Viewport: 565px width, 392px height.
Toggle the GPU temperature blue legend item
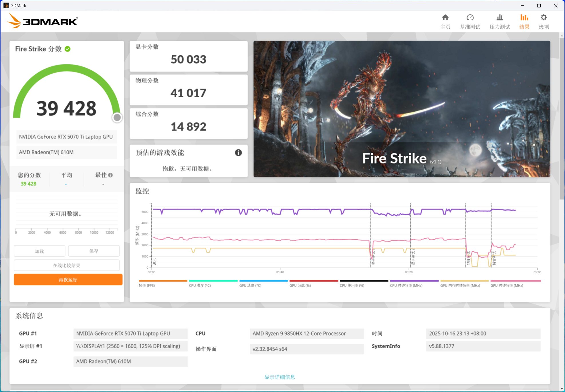tap(250, 285)
